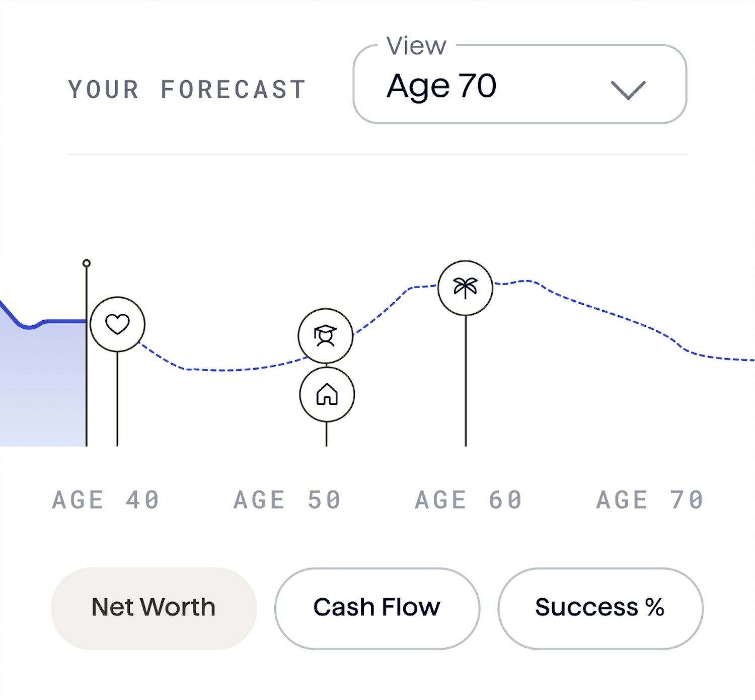Switch to Cash Flow view

[377, 608]
